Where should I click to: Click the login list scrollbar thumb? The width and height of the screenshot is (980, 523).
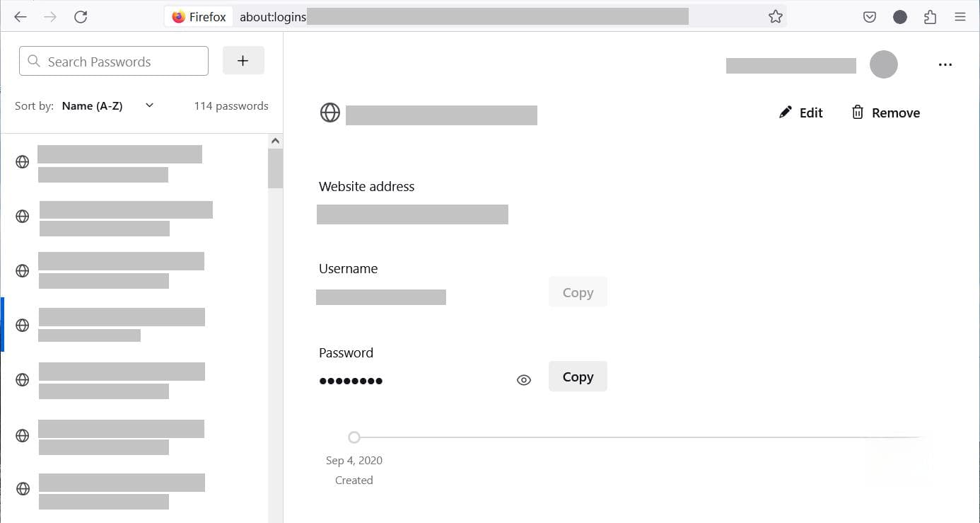(276, 168)
